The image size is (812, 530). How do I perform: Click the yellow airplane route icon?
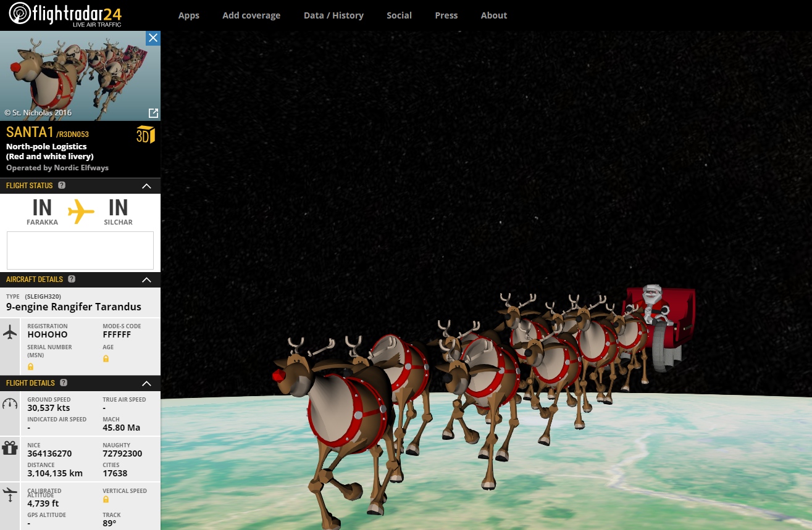80,211
